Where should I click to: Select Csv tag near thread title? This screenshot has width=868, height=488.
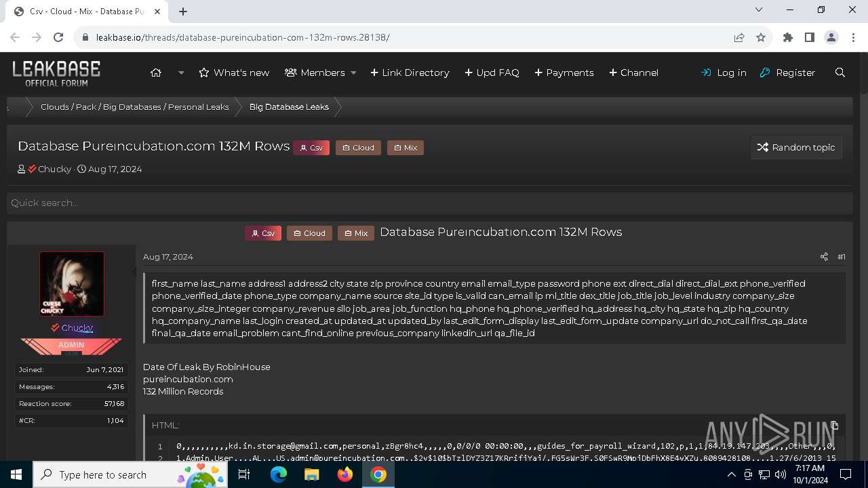coord(311,148)
